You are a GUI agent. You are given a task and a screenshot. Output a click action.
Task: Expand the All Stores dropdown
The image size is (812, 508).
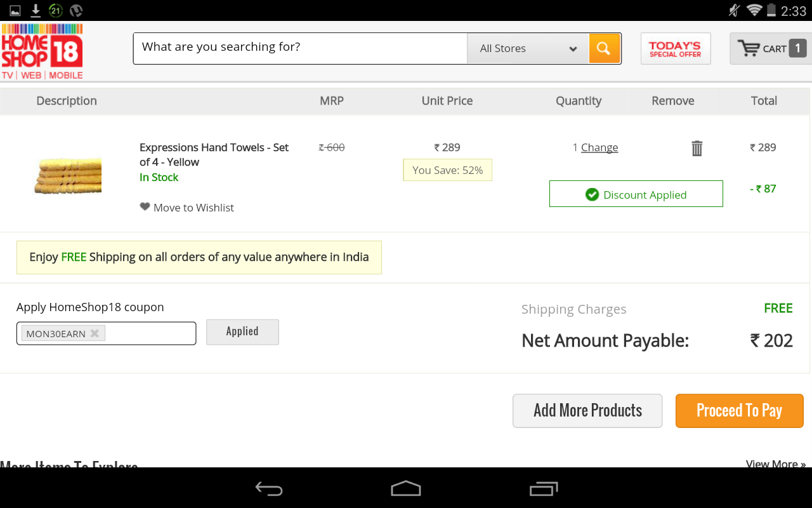click(x=528, y=48)
